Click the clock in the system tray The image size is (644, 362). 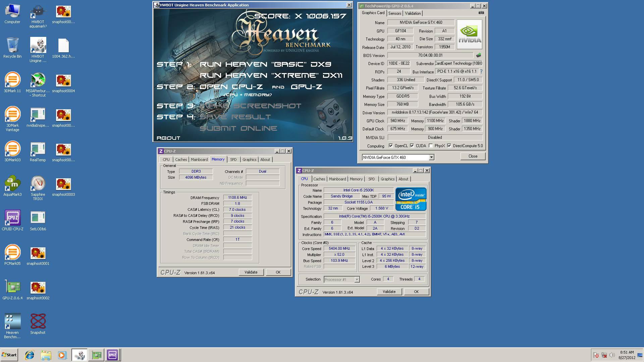click(627, 355)
